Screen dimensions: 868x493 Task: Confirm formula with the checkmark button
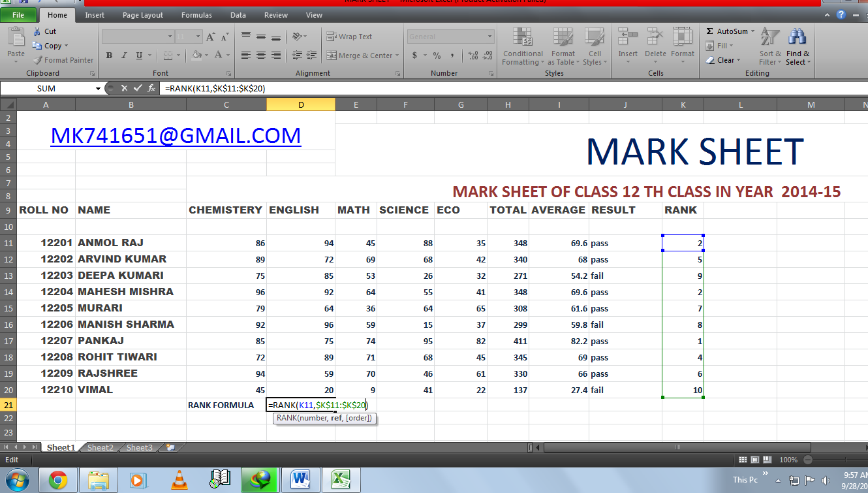point(138,87)
